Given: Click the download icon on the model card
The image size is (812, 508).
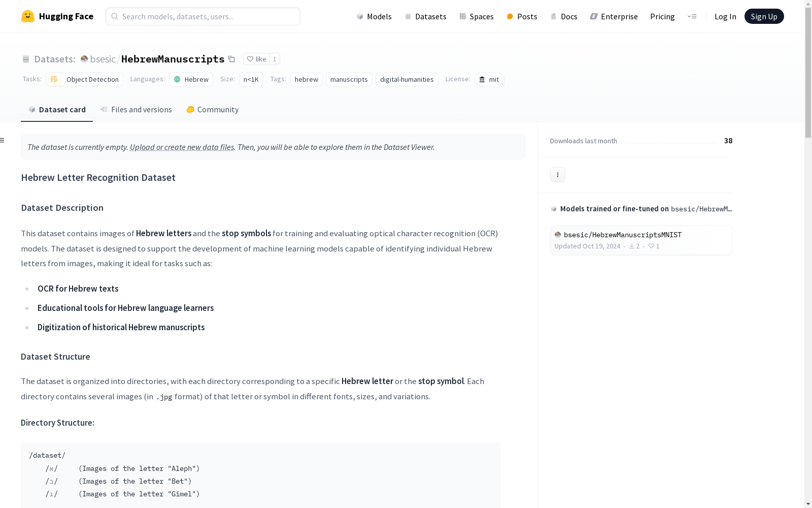Looking at the screenshot, I should point(632,246).
